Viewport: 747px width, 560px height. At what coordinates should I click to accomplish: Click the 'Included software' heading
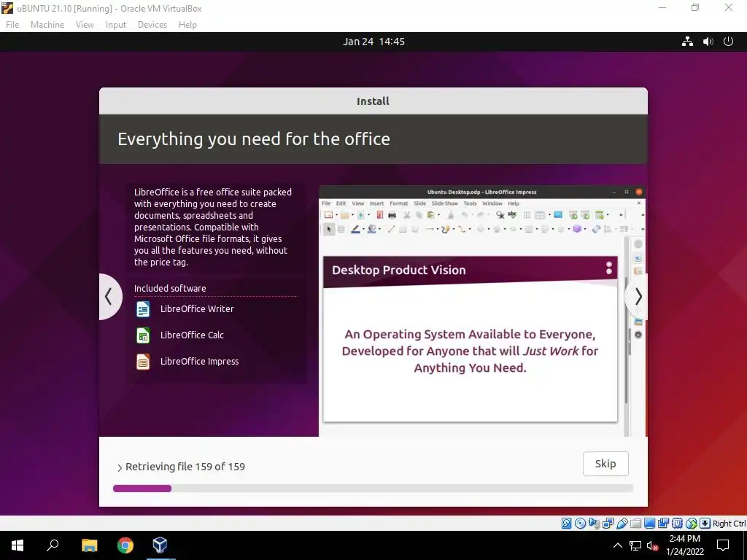pyautogui.click(x=170, y=288)
